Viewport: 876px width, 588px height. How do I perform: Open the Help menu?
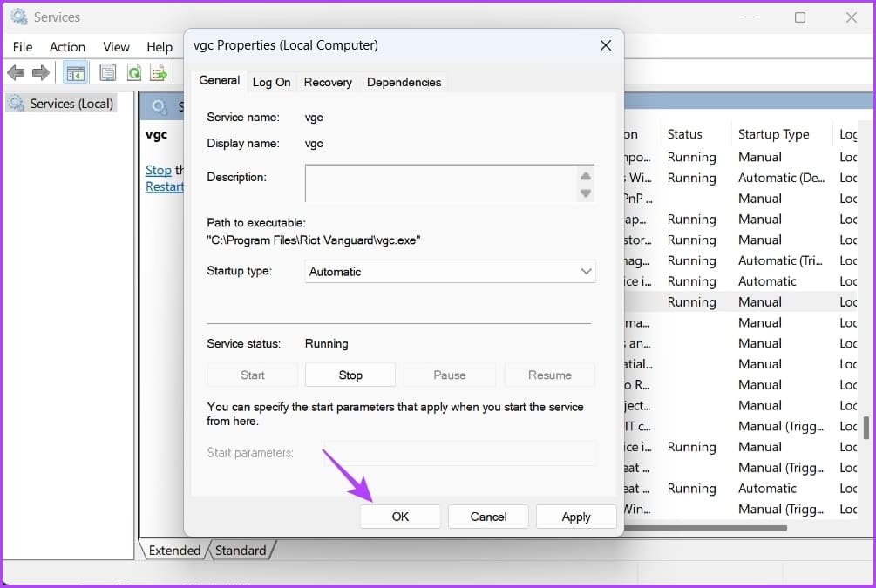pyautogui.click(x=160, y=47)
